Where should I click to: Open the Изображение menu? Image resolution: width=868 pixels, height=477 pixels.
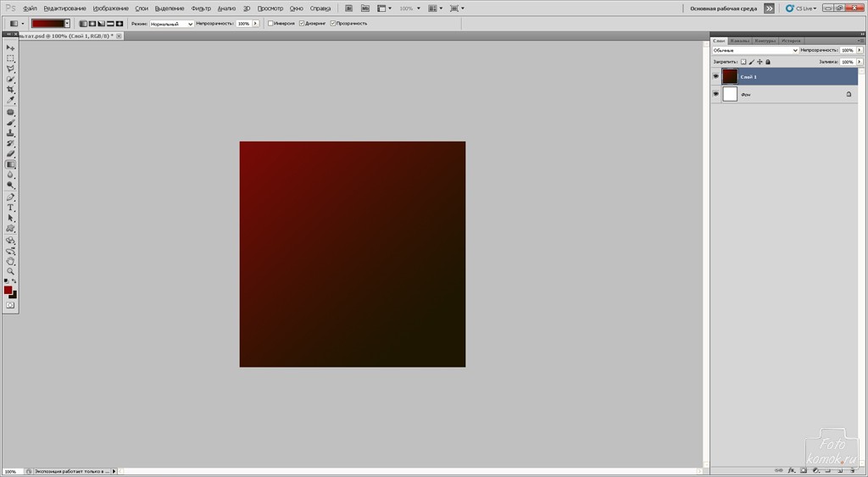click(x=111, y=8)
